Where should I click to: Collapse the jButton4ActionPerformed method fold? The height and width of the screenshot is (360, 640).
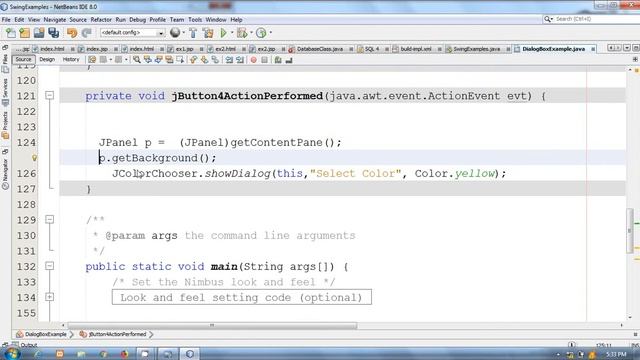click(x=49, y=96)
